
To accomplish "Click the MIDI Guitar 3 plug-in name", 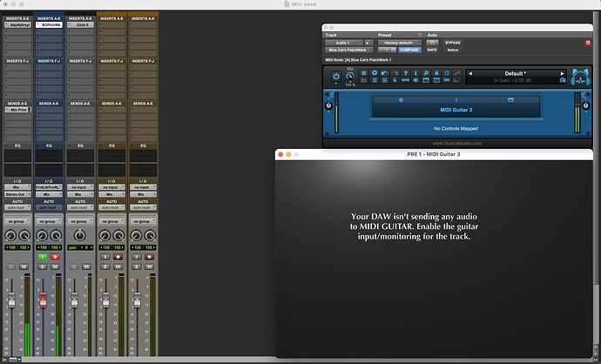I will click(x=456, y=110).
